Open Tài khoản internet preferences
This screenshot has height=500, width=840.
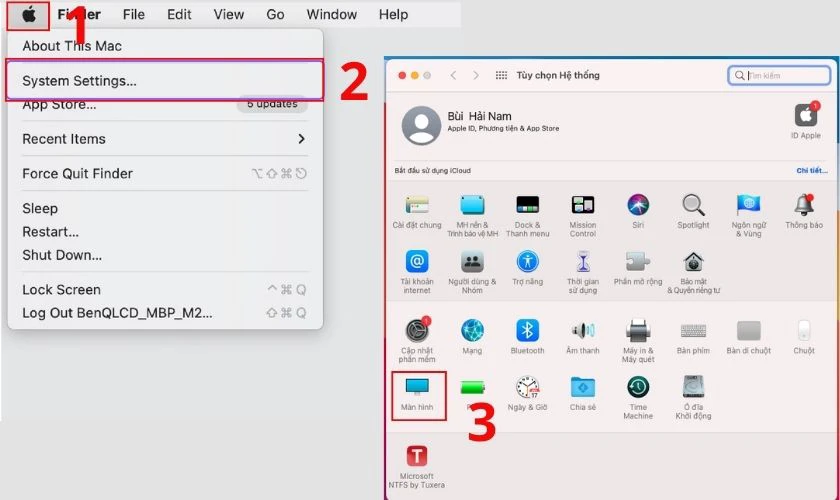pos(417,262)
